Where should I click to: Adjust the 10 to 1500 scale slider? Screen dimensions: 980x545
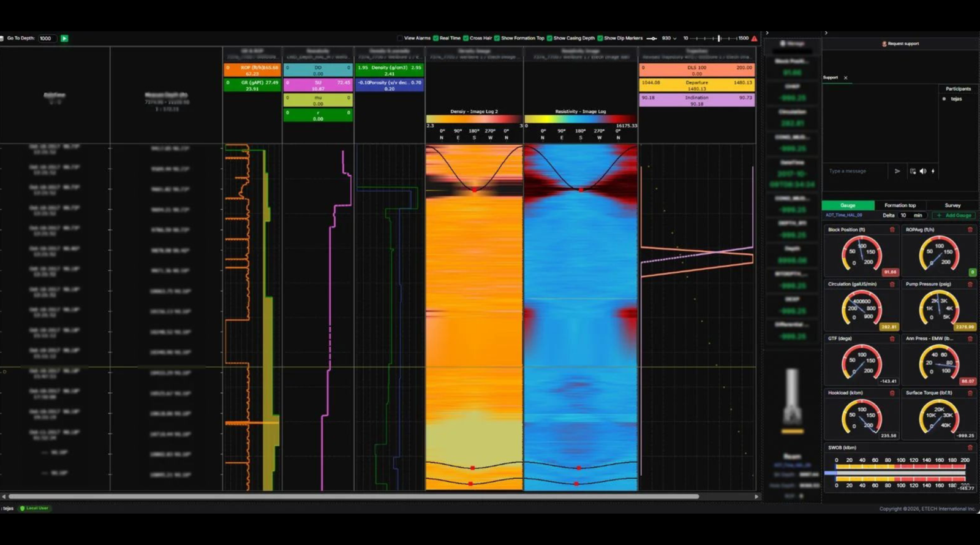point(719,38)
